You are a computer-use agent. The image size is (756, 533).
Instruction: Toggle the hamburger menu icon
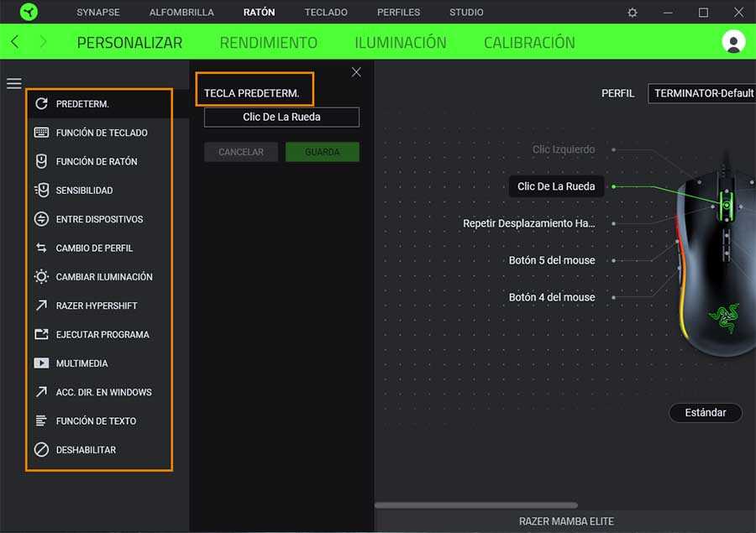(14, 83)
